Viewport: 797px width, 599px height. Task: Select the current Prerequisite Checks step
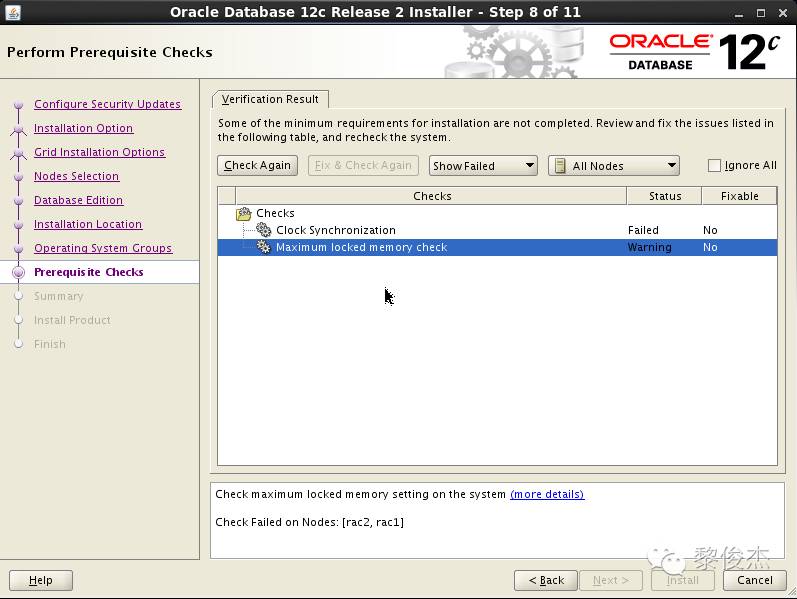click(x=88, y=272)
